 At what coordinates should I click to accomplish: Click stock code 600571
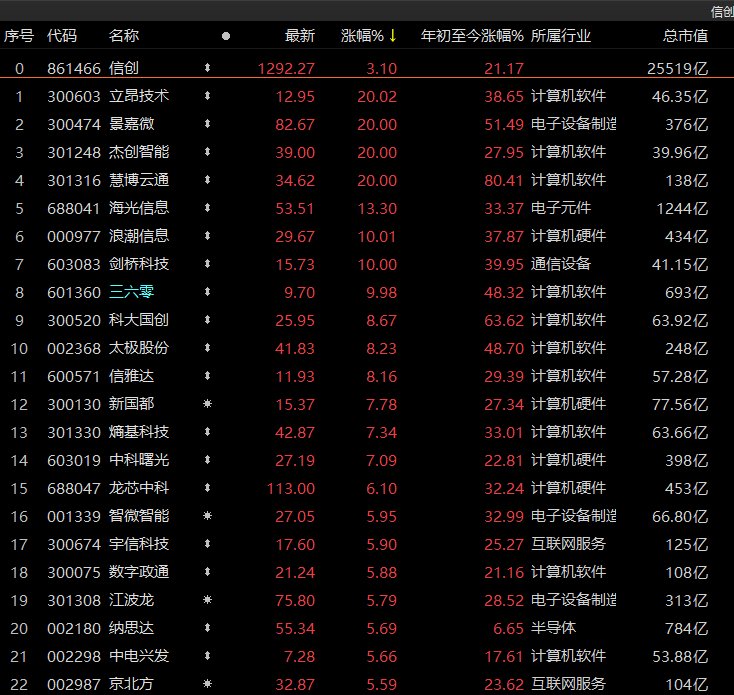point(74,377)
